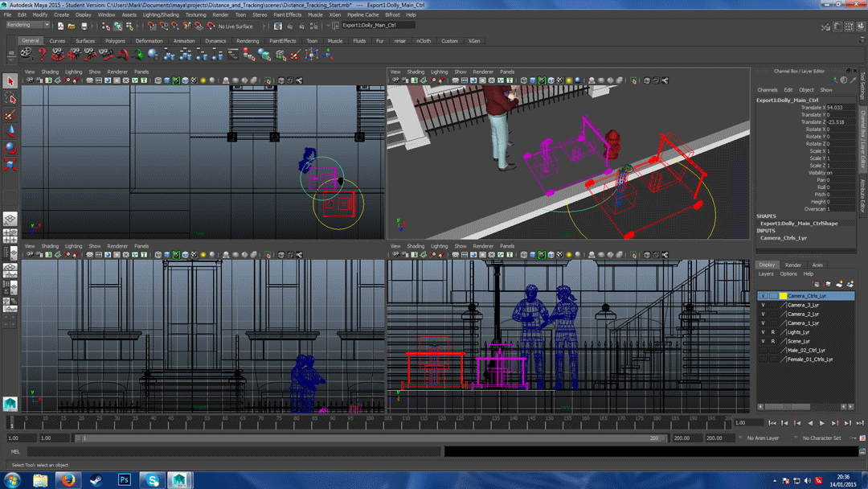Screen dimensions: 868x489
Task: Turn on visibility for Female_01_Ctrls_Lyr
Action: point(763,360)
